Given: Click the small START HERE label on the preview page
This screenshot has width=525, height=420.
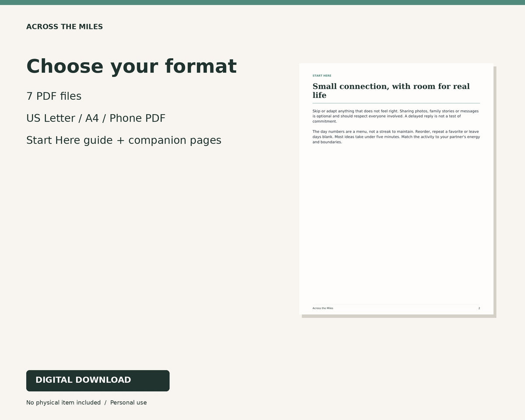Looking at the screenshot, I should point(322,76).
